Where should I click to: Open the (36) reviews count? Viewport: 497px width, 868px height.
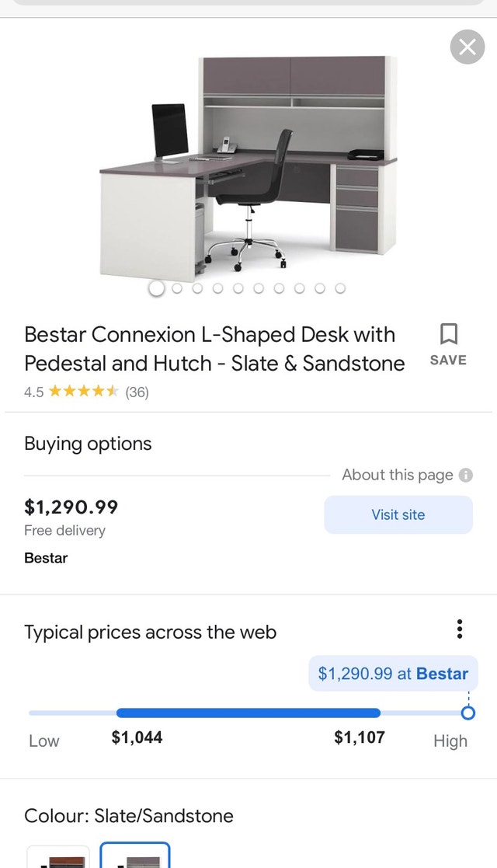137,392
